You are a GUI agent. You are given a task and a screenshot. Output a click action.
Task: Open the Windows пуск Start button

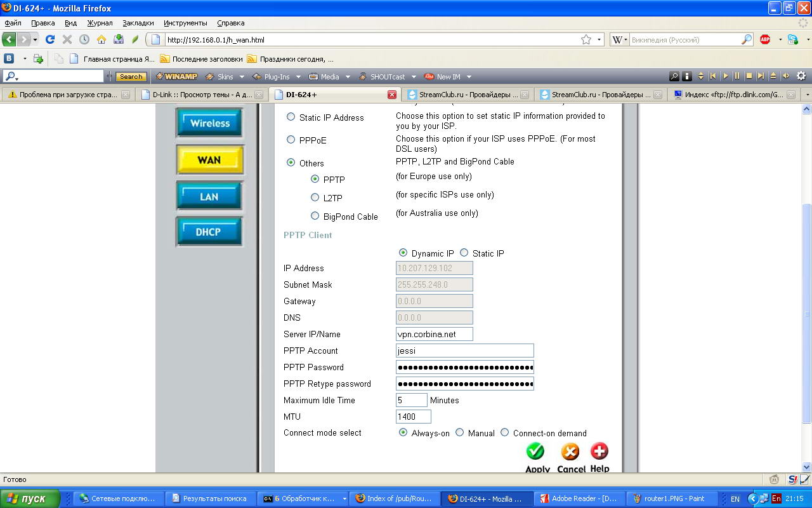tap(30, 498)
